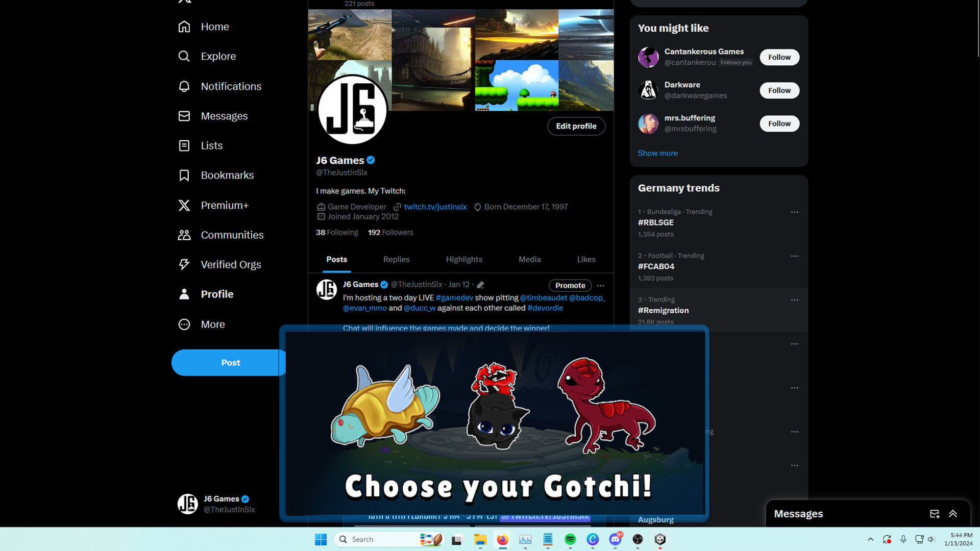Click the Explore magnifier icon

(184, 56)
